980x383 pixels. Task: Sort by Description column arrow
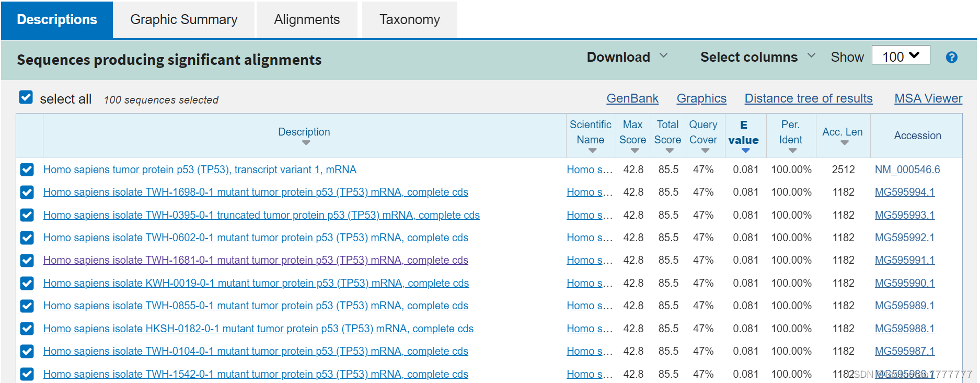(306, 143)
